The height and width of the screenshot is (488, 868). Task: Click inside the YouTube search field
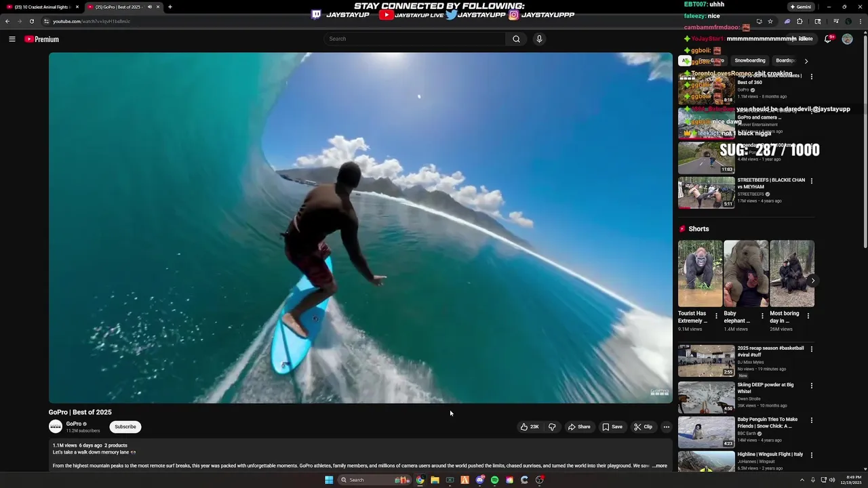(415, 39)
